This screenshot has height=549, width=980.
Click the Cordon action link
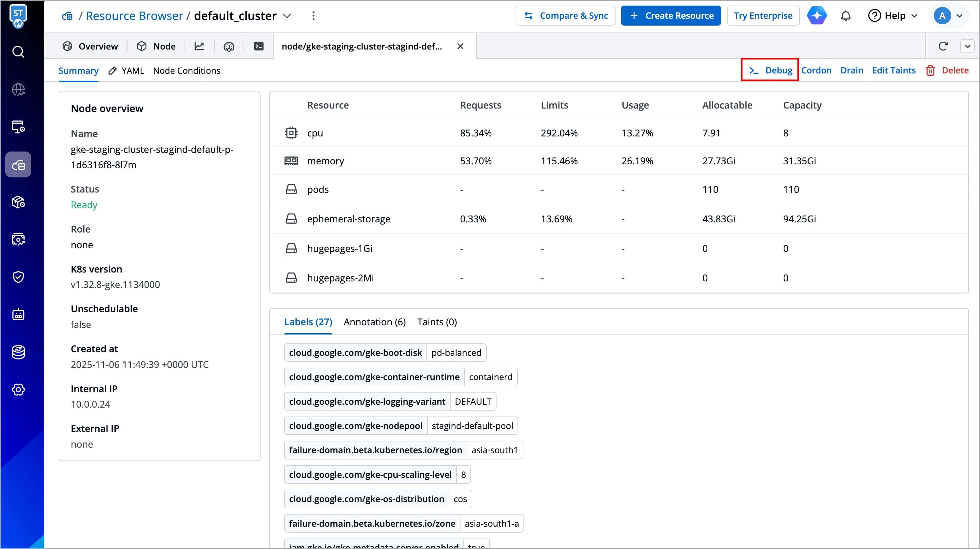(816, 71)
